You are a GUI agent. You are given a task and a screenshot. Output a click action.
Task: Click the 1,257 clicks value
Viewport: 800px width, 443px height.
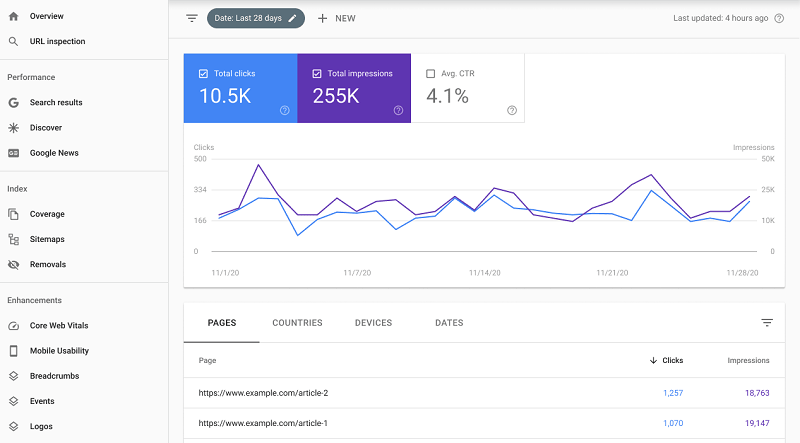[x=673, y=393]
